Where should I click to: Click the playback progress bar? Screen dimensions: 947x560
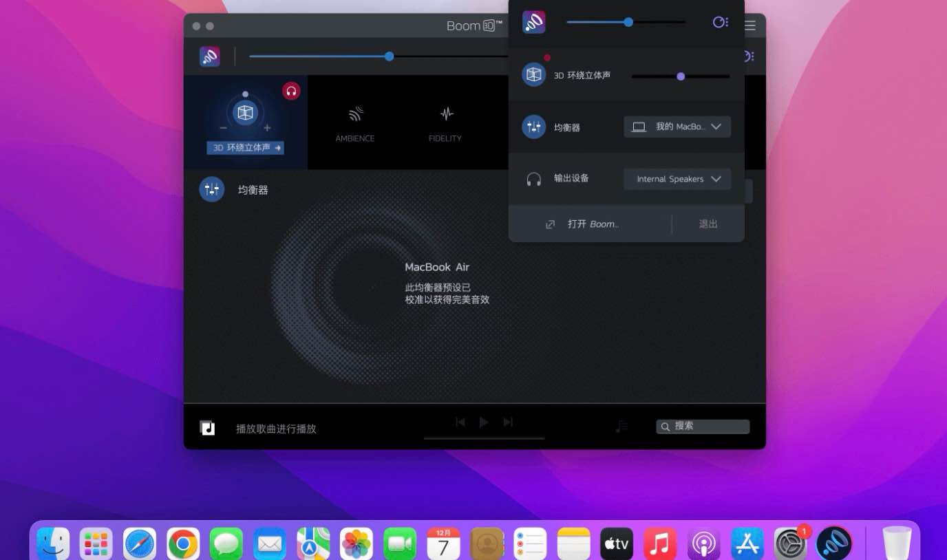pyautogui.click(x=484, y=438)
